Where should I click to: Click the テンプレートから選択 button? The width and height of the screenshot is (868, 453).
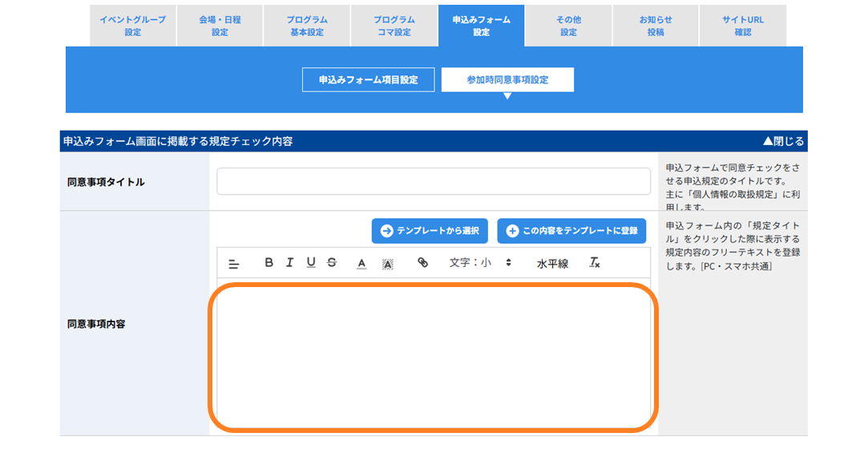(430, 231)
